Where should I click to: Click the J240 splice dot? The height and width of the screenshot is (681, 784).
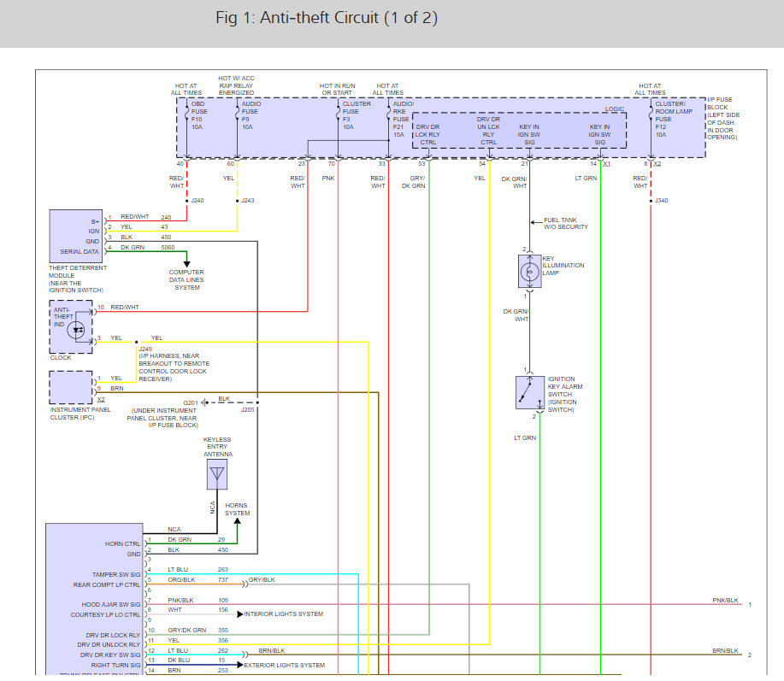point(187,201)
